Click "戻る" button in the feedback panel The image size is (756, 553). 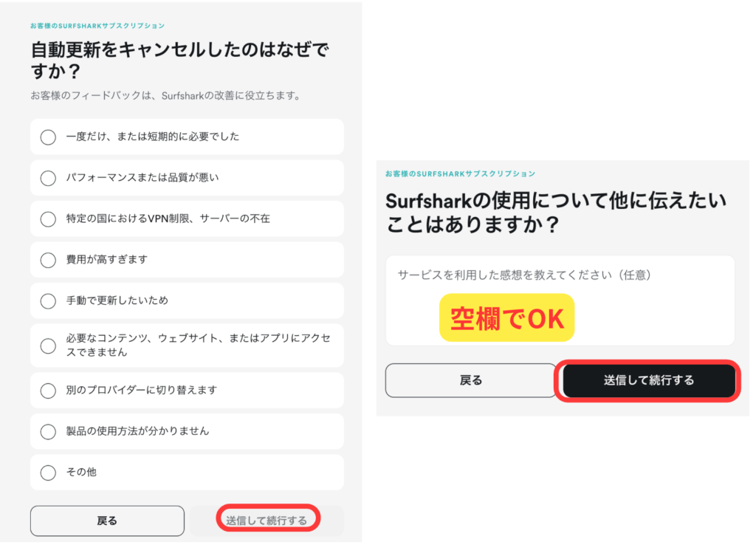pos(470,380)
